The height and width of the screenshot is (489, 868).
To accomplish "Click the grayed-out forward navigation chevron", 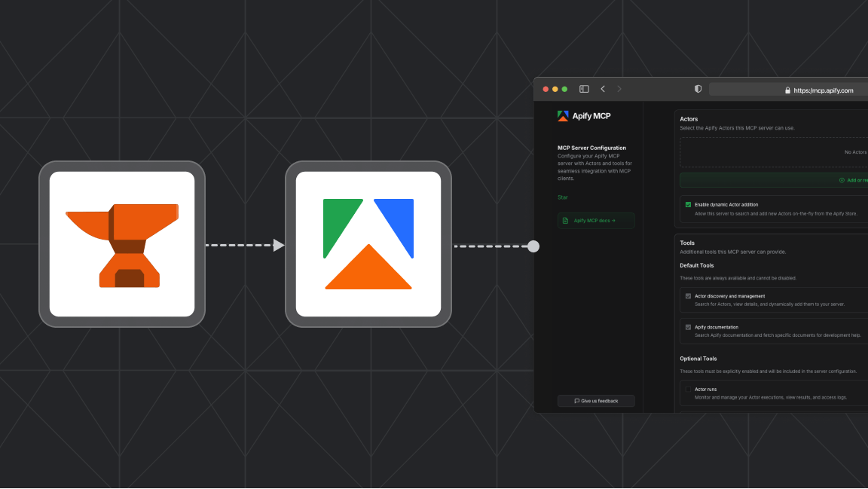I will [x=619, y=88].
